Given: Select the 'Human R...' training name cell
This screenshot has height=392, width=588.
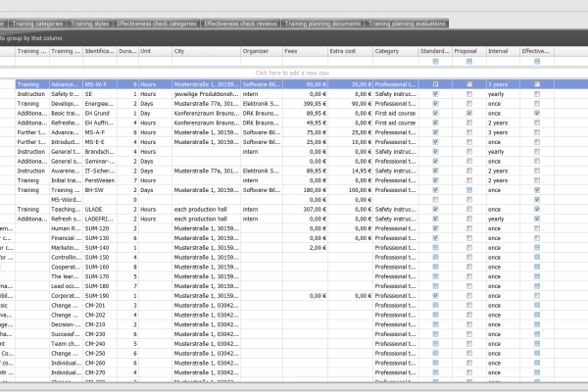Looking at the screenshot, I should [66, 228].
